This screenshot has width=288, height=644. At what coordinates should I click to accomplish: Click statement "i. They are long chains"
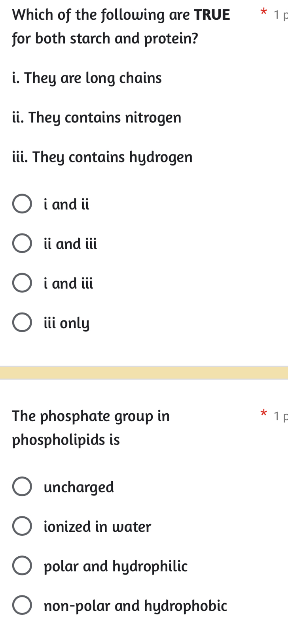point(87,78)
